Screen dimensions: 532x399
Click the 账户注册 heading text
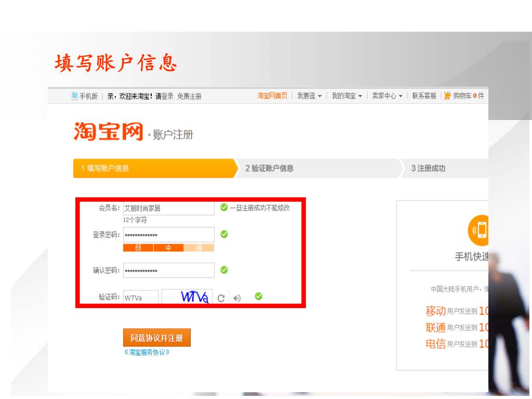[173, 135]
